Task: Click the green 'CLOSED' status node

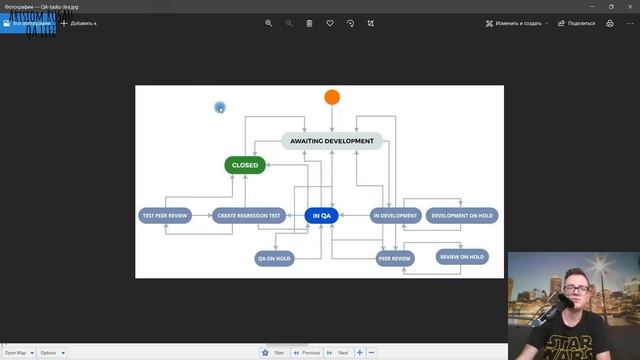Action: coord(245,165)
